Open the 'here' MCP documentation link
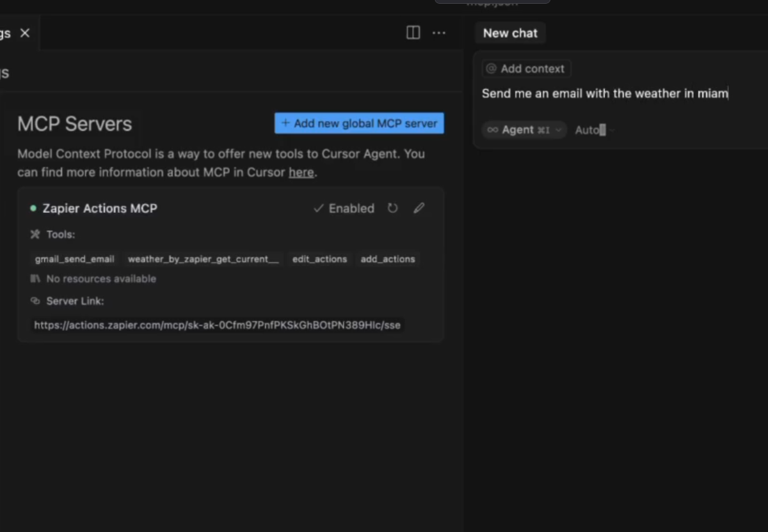Screen dimensions: 768x532 [x=301, y=172]
